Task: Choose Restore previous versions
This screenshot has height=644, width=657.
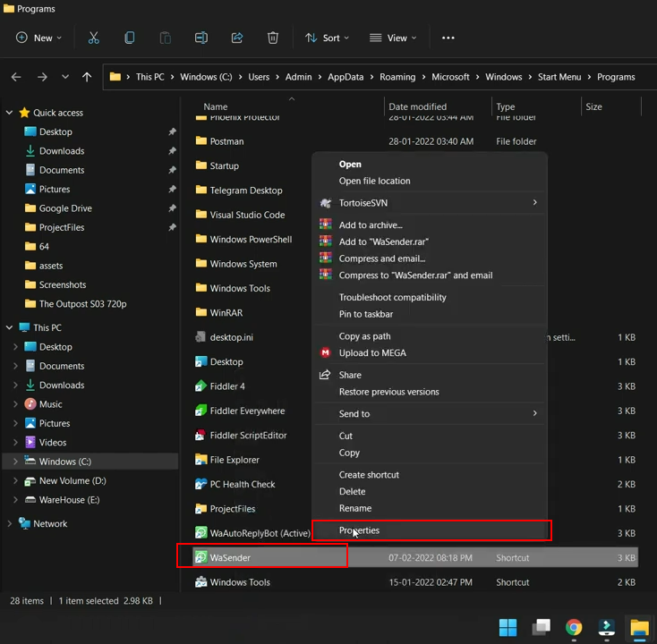Action: pyautogui.click(x=430, y=392)
